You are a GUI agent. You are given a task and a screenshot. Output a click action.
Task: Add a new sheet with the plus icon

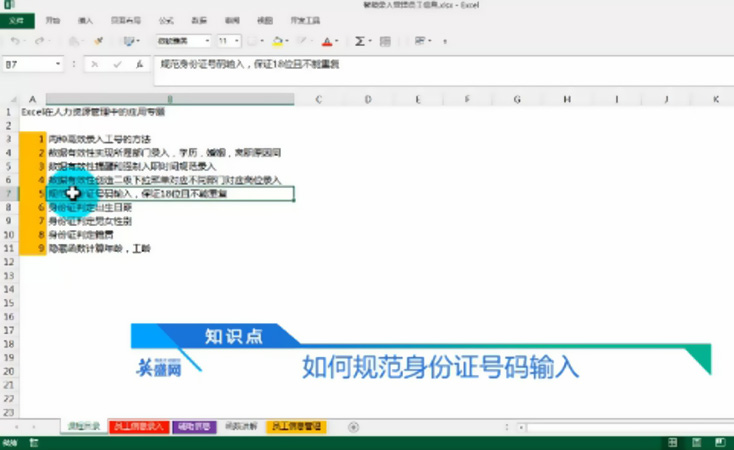(x=353, y=427)
